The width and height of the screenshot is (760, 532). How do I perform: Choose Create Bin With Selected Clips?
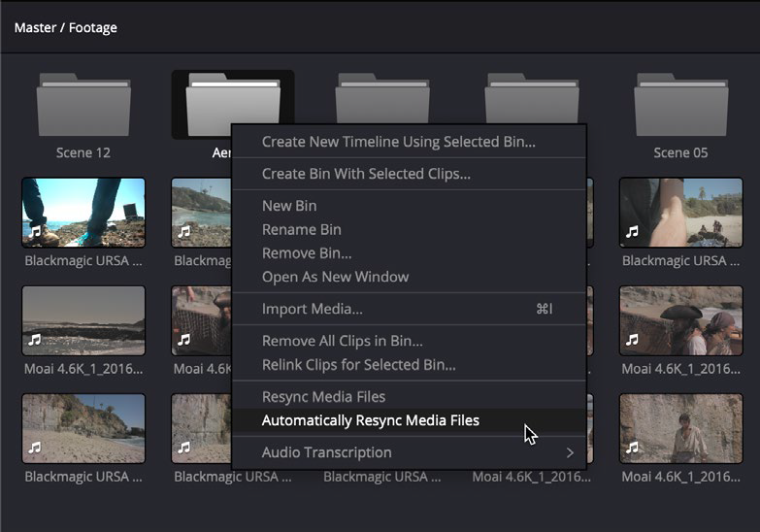pos(366,175)
